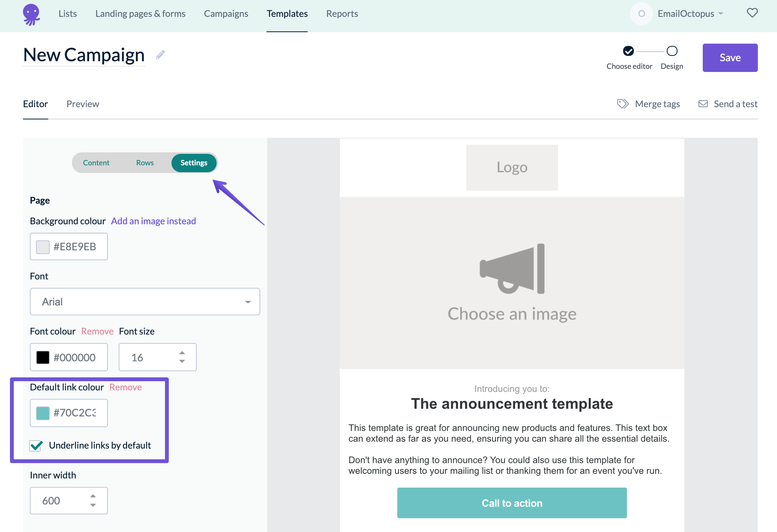The width and height of the screenshot is (777, 532).
Task: Open the favorites heart icon
Action: (752, 13)
